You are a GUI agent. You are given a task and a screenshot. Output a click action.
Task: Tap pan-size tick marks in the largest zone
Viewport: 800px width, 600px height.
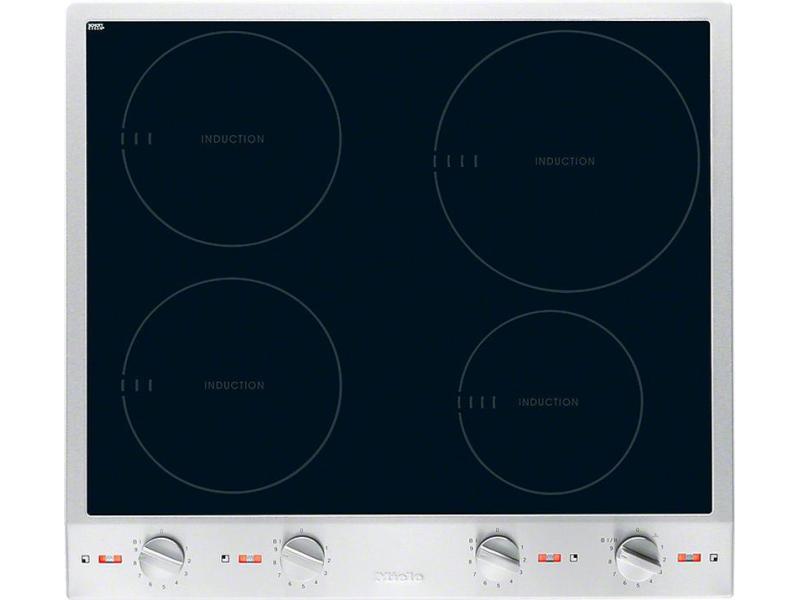[456, 161]
